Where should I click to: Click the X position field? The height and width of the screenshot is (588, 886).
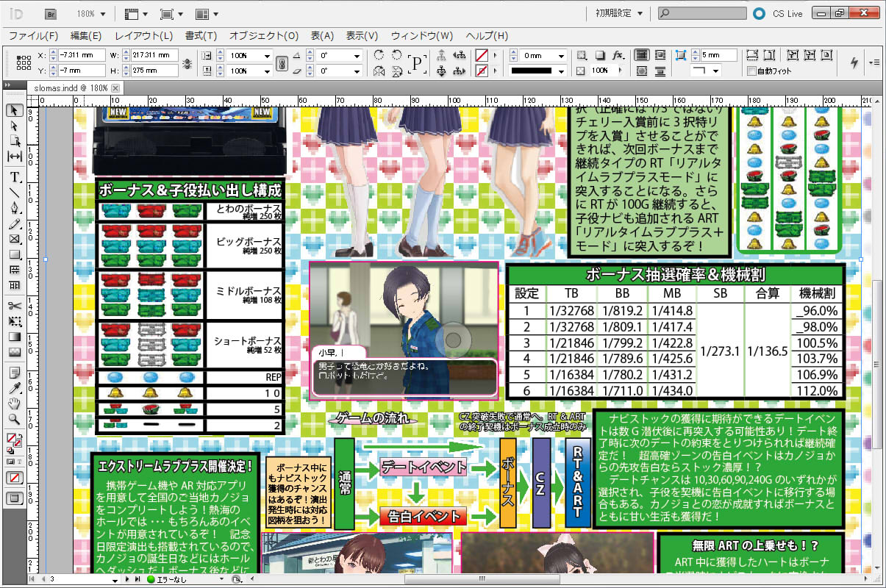click(80, 56)
